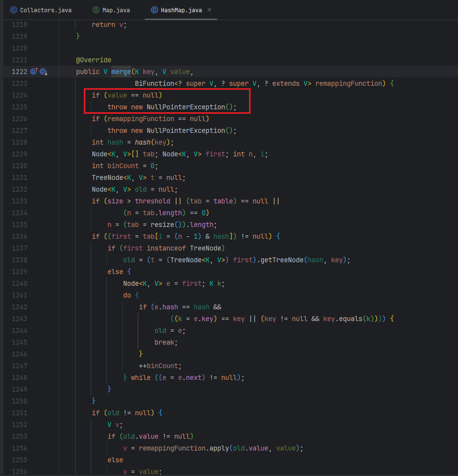This screenshot has height=476, width=458.
Task: Click the class icon on Collectors.java tab
Action: [13, 10]
